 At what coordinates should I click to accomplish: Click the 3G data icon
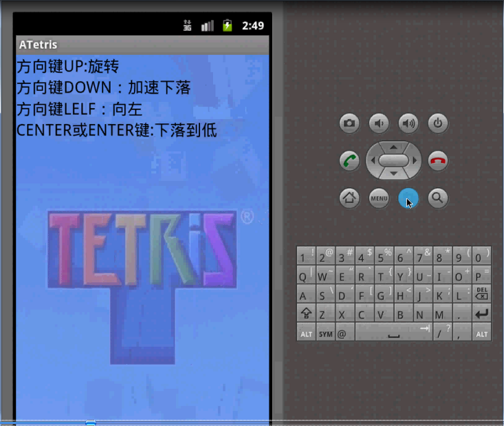coord(188,25)
